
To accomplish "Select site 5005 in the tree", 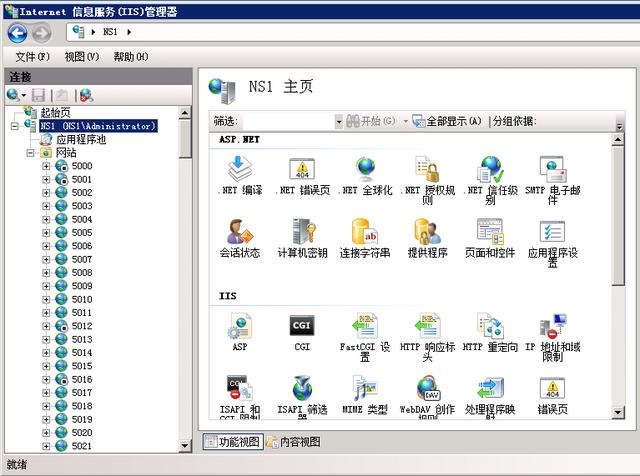I will (82, 233).
